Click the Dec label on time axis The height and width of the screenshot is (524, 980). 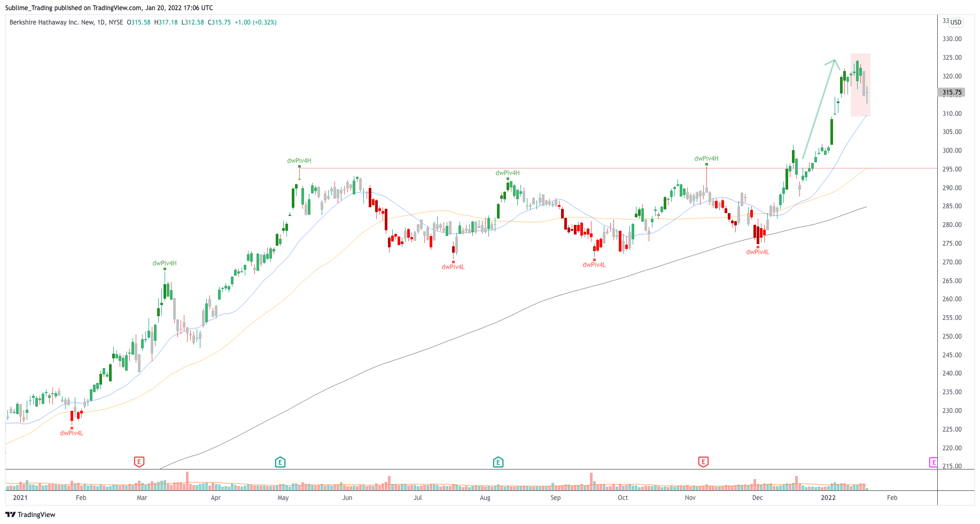[758, 498]
